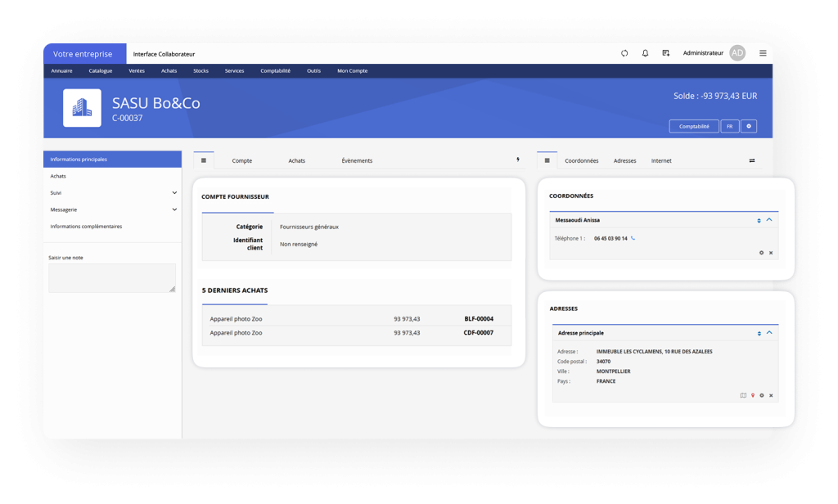The width and height of the screenshot is (838, 504).
Task: Collapse the Adresse principale card
Action: tap(769, 333)
